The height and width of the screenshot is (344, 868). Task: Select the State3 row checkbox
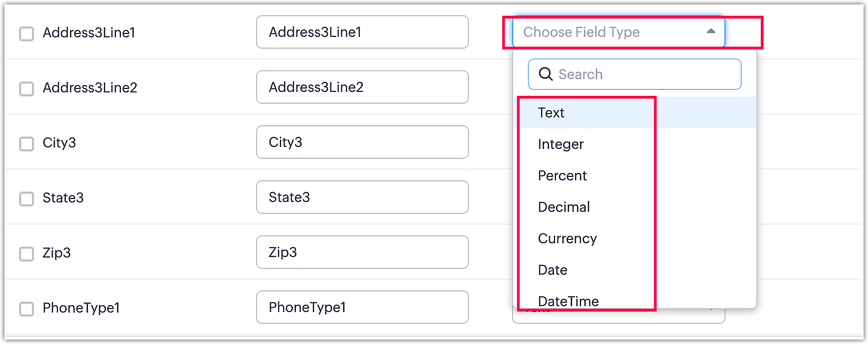tap(27, 199)
